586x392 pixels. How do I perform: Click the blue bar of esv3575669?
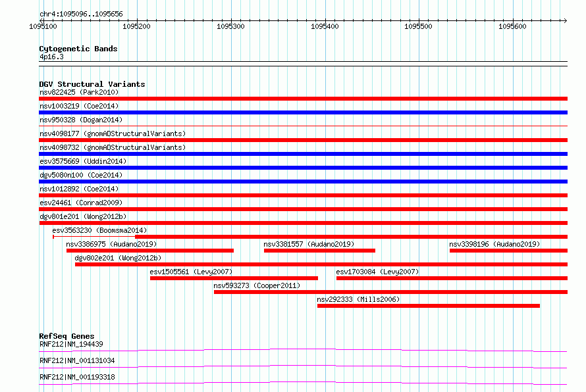(x=303, y=168)
